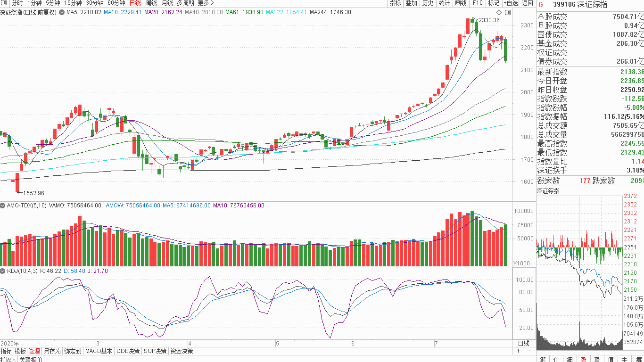
Task: Click the 399106 深证综指 header
Action: 580,4
